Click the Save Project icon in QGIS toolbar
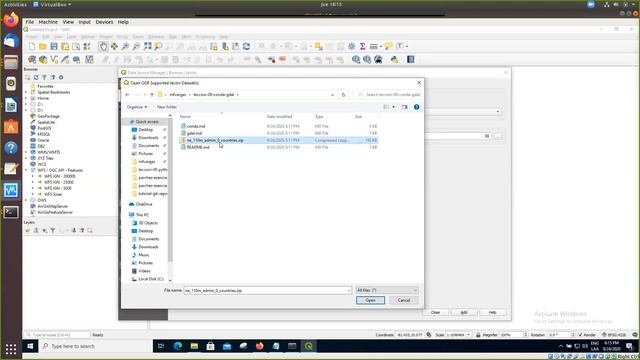The height and width of the screenshot is (360, 640). (x=53, y=47)
